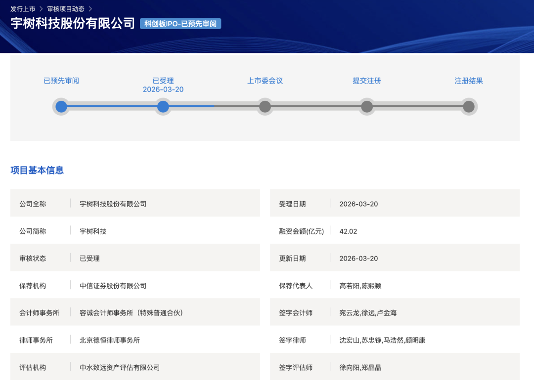
Task: Click the 受理日期 value 2026-03-20
Action: point(357,204)
